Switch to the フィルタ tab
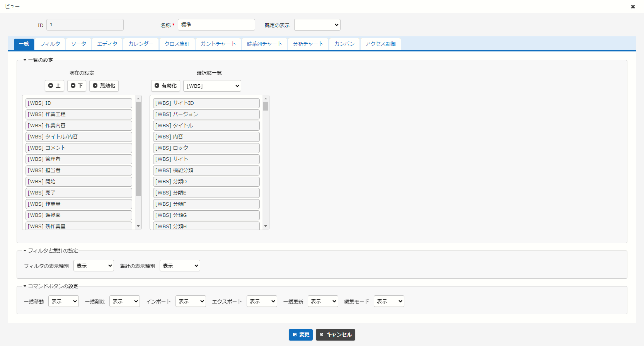This screenshot has height=346, width=644. (x=50, y=44)
